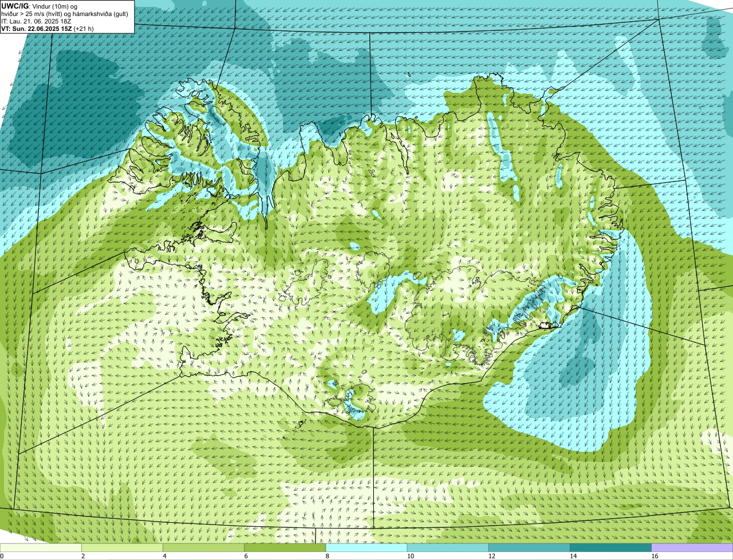Click the 10–12 m/s turquoise legend swatch

pos(448,548)
